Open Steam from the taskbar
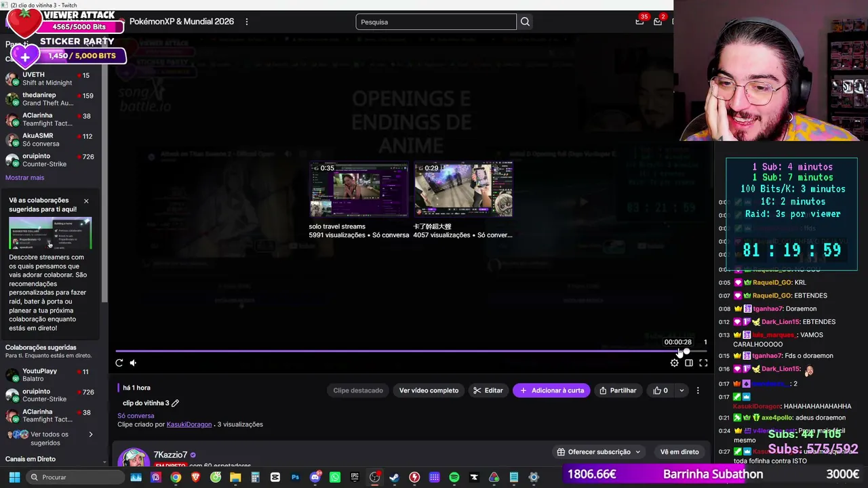868x488 pixels. coord(394,477)
